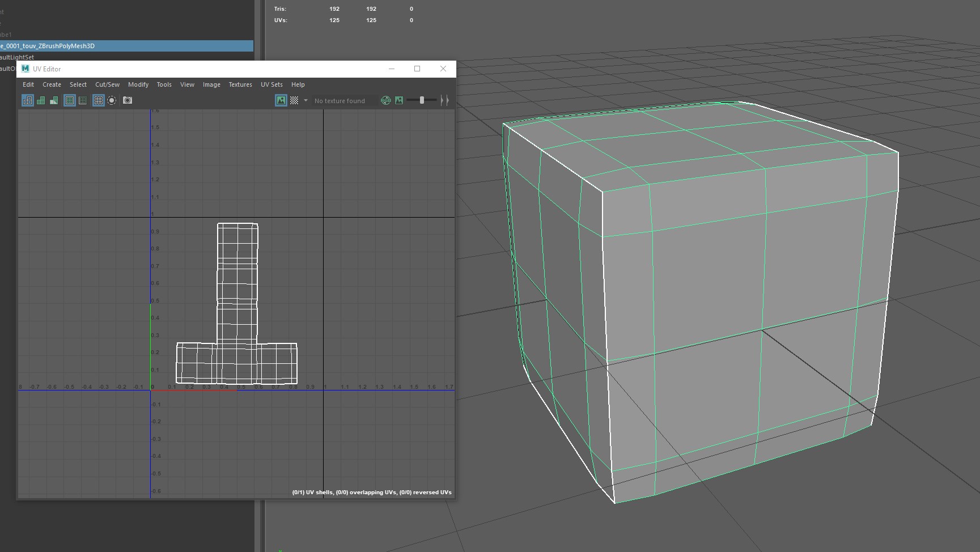This screenshot has height=552, width=980.
Task: Open the Help menu in UV Editor
Action: pyautogui.click(x=298, y=84)
